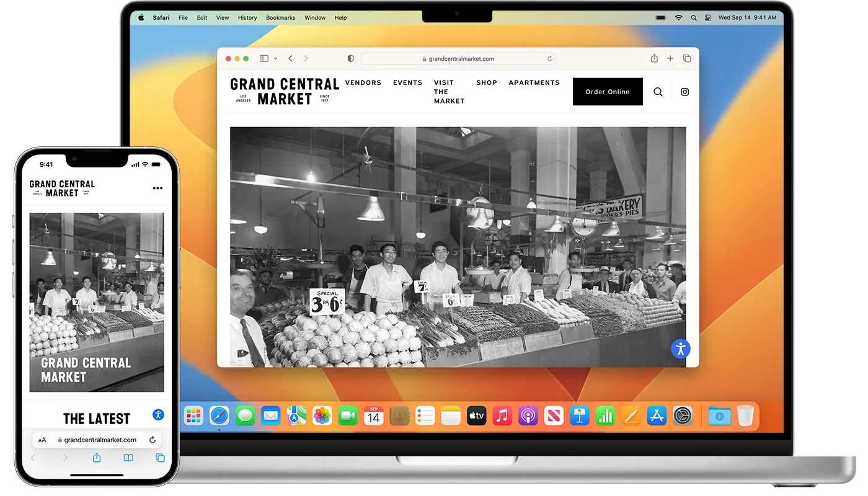Click the Wi-Fi status icon in the menu bar
Screen dimensions: 868x496
pos(679,18)
